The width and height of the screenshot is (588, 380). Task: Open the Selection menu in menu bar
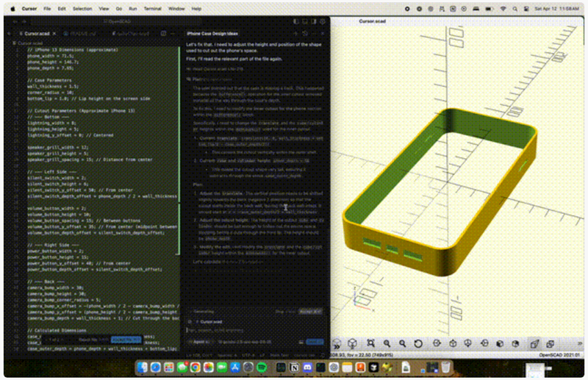tap(82, 9)
